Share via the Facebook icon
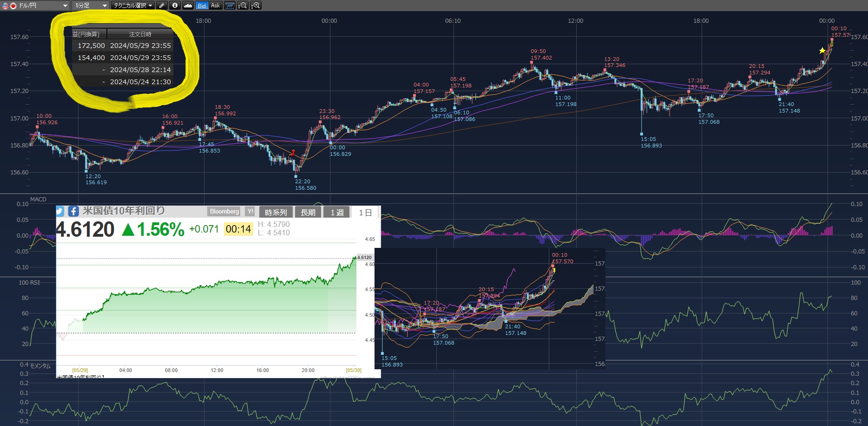868x426 pixels. click(x=73, y=212)
